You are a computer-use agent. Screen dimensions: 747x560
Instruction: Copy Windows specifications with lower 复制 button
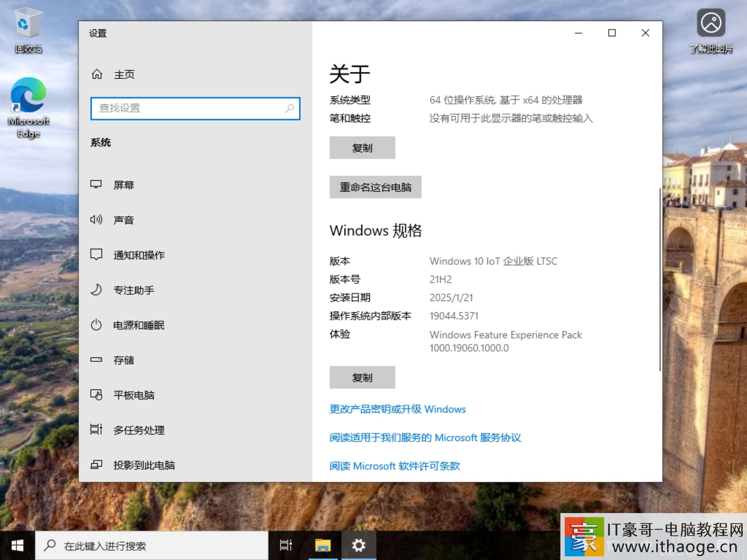point(362,377)
